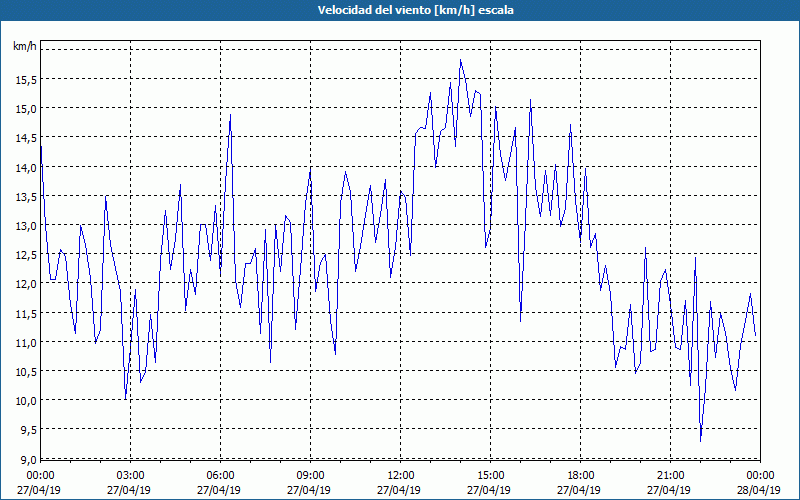Select the '12,0' y-axis label
Image resolution: width=800 pixels, height=500 pixels.
point(26,284)
